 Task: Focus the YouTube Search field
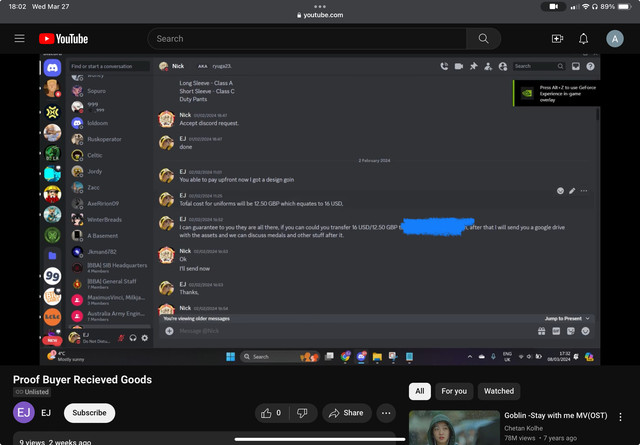307,39
